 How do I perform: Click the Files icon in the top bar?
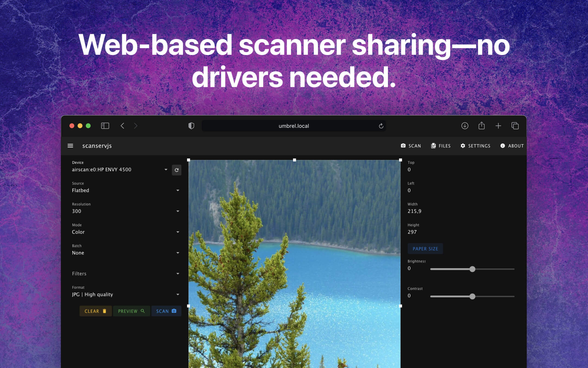click(x=433, y=146)
